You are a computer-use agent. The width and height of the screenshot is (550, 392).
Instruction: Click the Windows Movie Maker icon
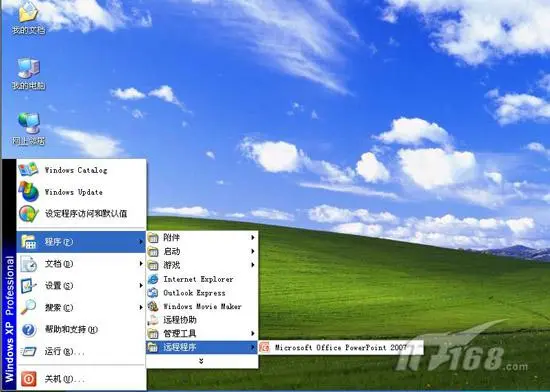[x=153, y=306]
